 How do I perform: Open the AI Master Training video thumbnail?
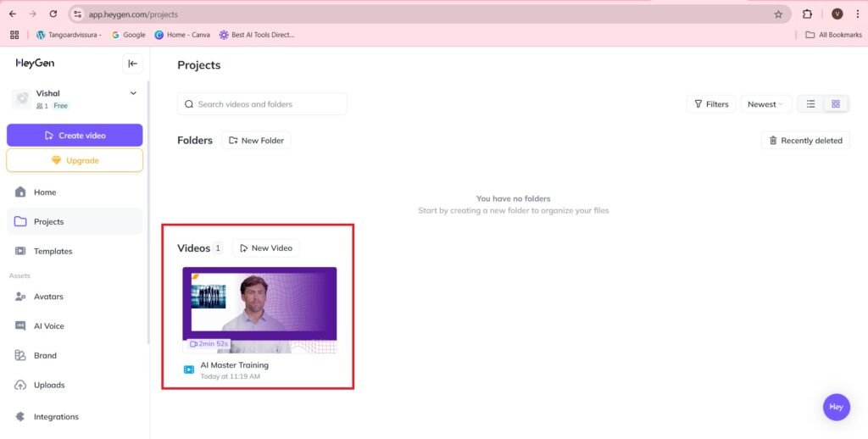point(259,310)
